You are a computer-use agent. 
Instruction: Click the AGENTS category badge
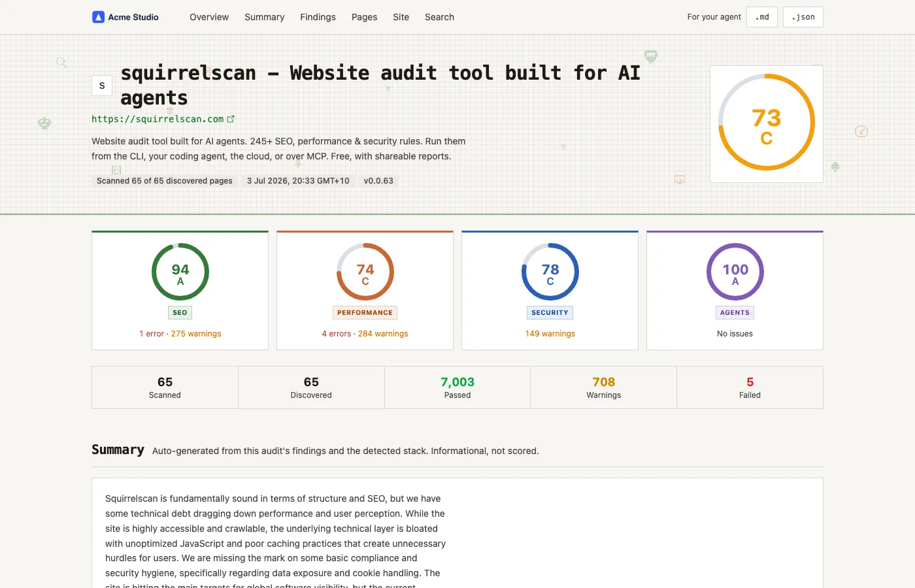pos(735,313)
